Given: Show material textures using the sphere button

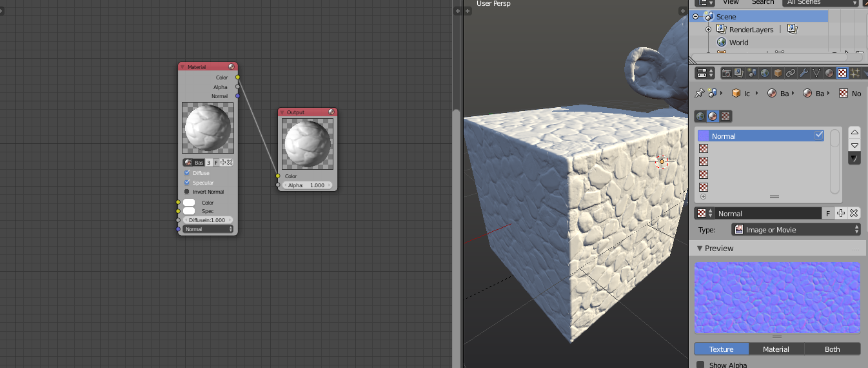Looking at the screenshot, I should click(713, 116).
